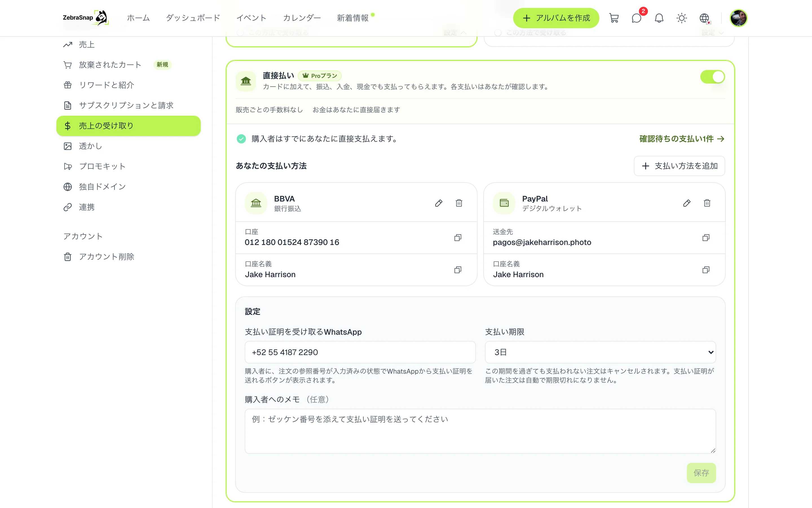This screenshot has width=812, height=508.
Task: Edit the BBVA payment method
Action: pyautogui.click(x=438, y=203)
